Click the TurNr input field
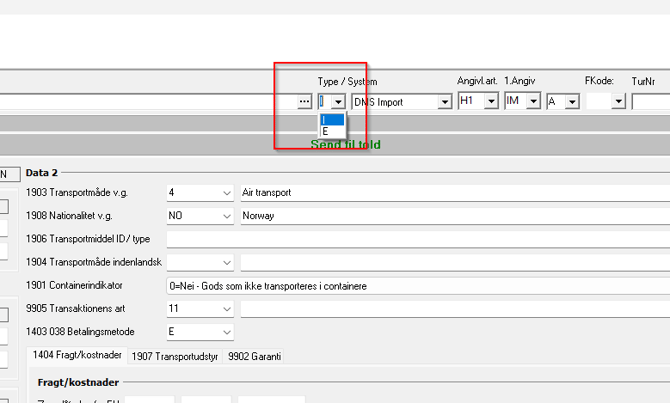The height and width of the screenshot is (403, 670). [650, 101]
